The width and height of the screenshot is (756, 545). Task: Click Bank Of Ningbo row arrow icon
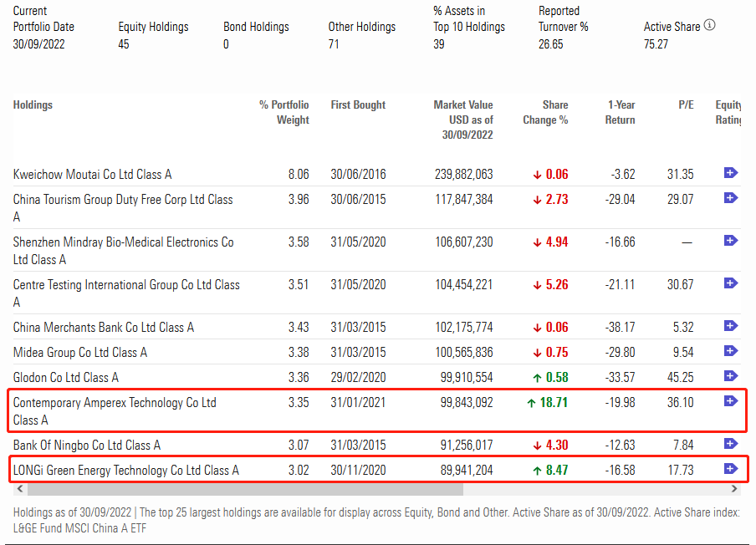coord(730,444)
